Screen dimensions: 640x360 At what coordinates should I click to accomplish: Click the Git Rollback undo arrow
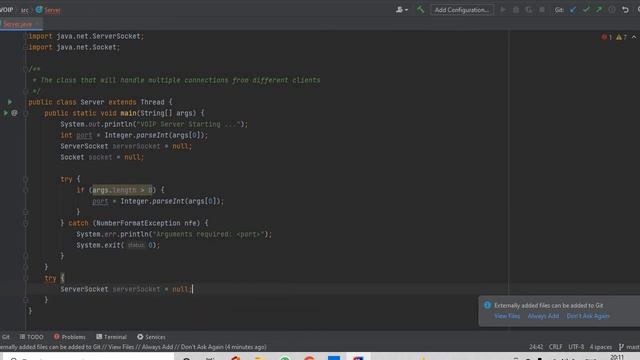point(625,9)
